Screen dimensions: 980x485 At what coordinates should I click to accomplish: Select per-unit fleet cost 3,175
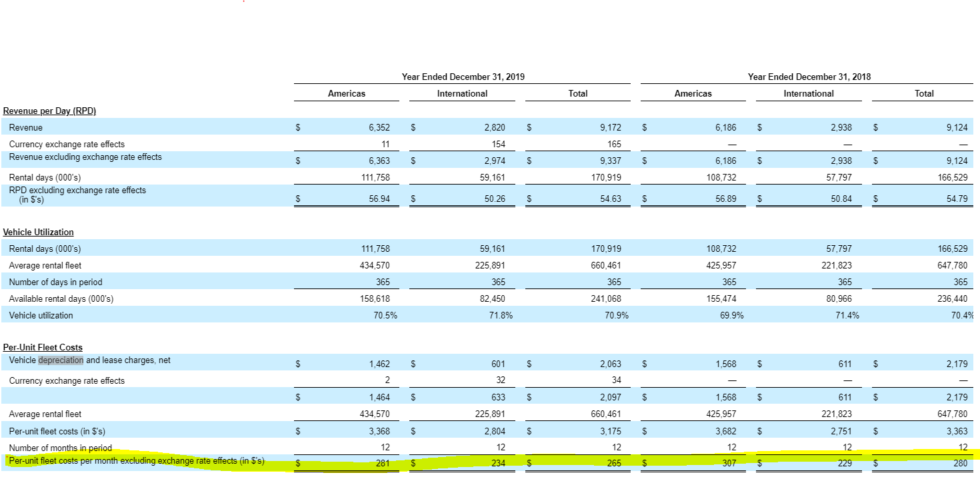tap(610, 431)
